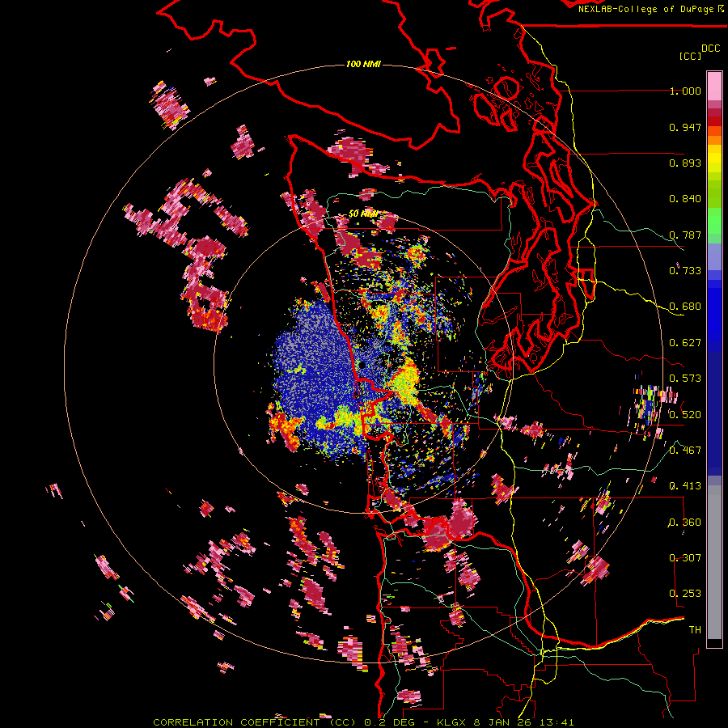Click the 0.947 legend value
This screenshot has width=728, height=728.
click(685, 127)
